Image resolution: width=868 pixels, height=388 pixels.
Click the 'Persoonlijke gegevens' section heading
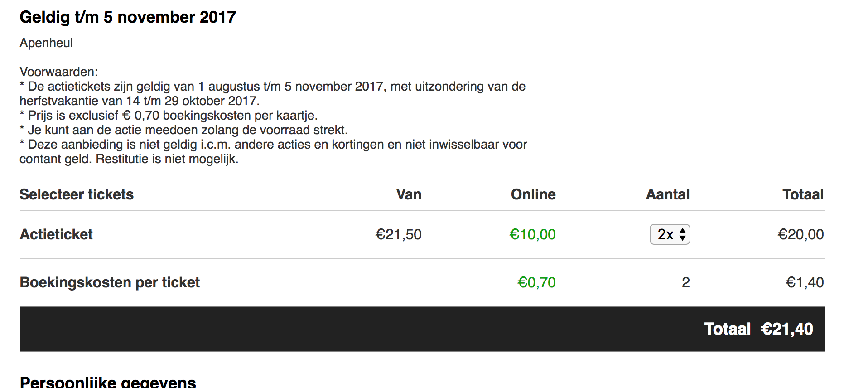(108, 382)
